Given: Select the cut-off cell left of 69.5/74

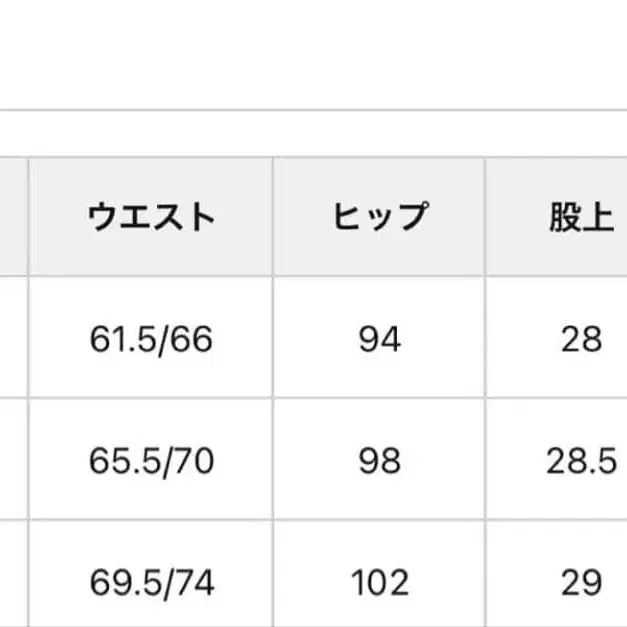Looking at the screenshot, I should coord(12,580).
